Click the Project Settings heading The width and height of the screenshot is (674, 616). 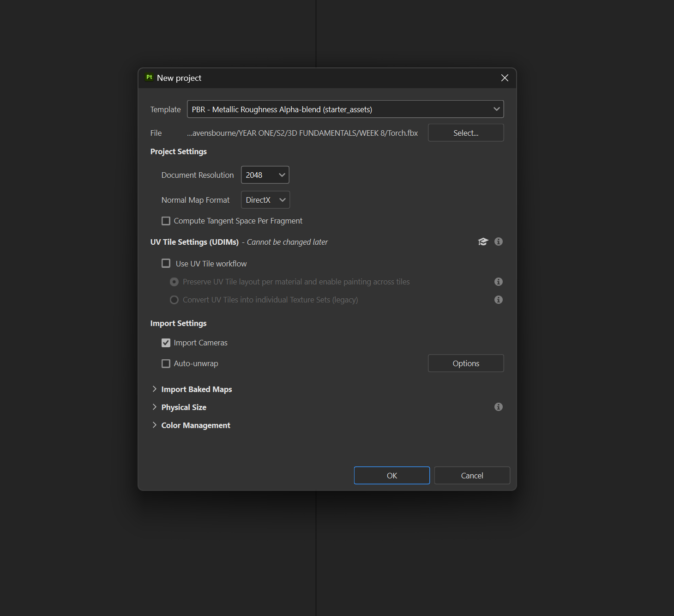[179, 151]
